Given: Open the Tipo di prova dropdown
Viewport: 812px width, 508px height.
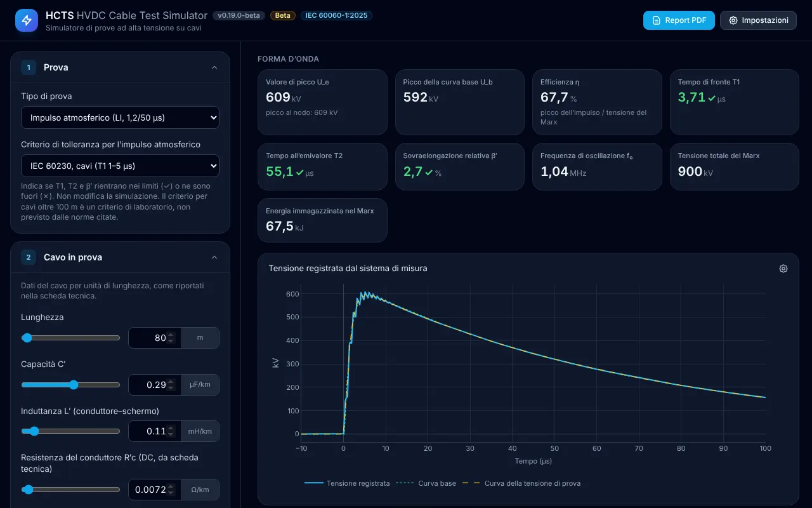Looking at the screenshot, I should (x=120, y=117).
